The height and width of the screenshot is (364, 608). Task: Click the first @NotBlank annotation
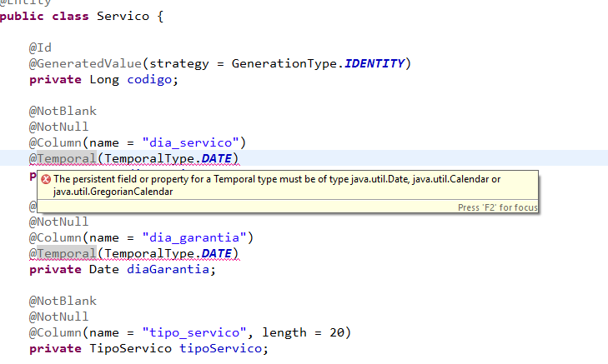63,111
